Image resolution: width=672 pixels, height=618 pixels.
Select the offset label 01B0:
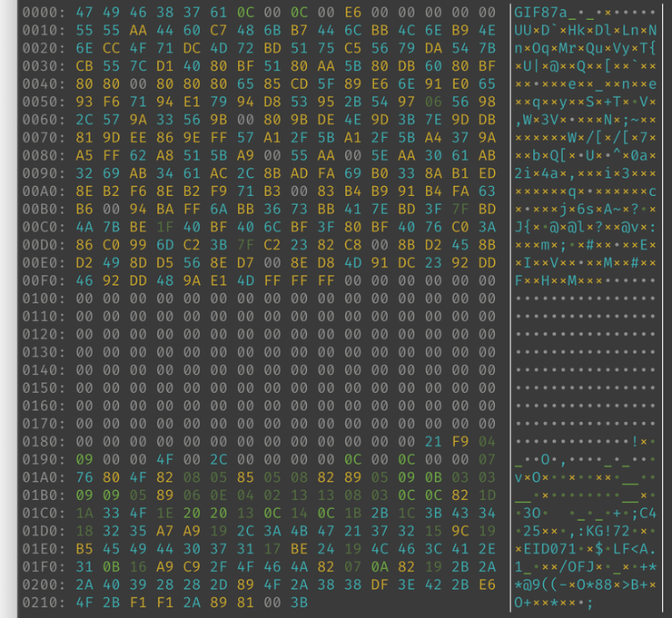point(44,495)
